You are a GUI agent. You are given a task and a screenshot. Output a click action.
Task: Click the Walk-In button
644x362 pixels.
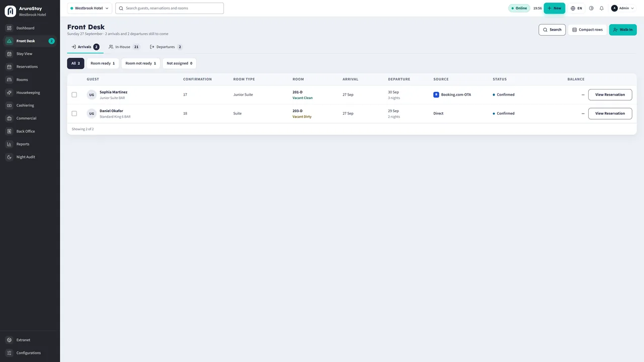[x=623, y=30]
